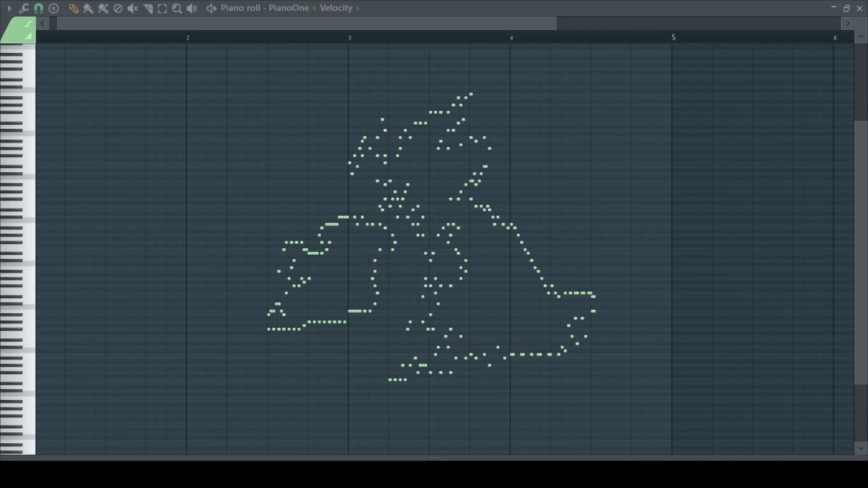Image resolution: width=868 pixels, height=488 pixels.
Task: Open the piano roll menu arrow
Action: coord(9,8)
